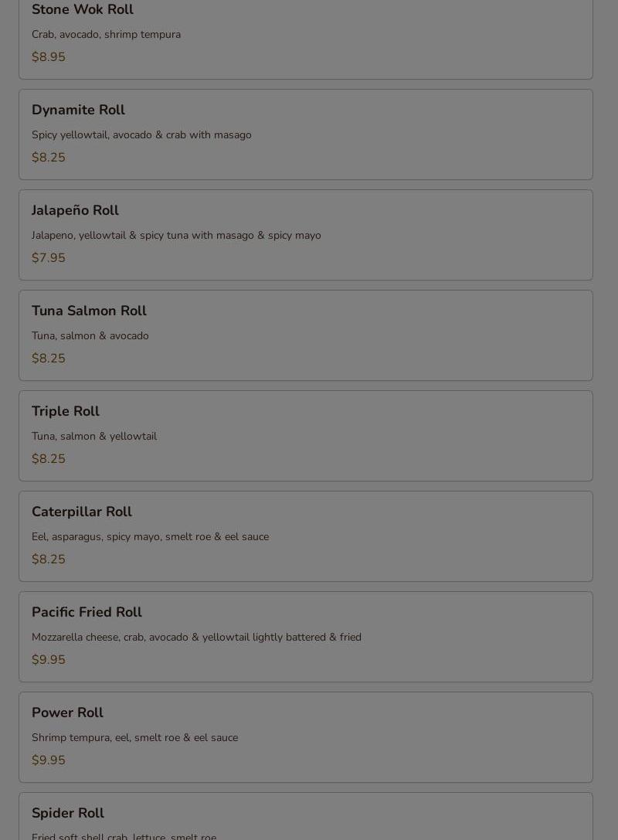Click the $7.95 Jalapeño Roll price
Screen dimensions: 618x840
pos(49,258)
